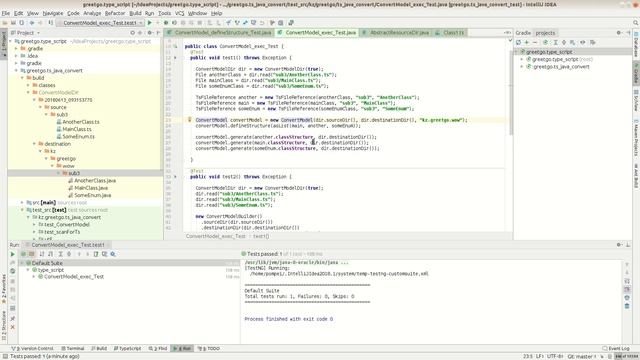Expand the src [main] node
The width and height of the screenshot is (640, 360).
point(22,202)
